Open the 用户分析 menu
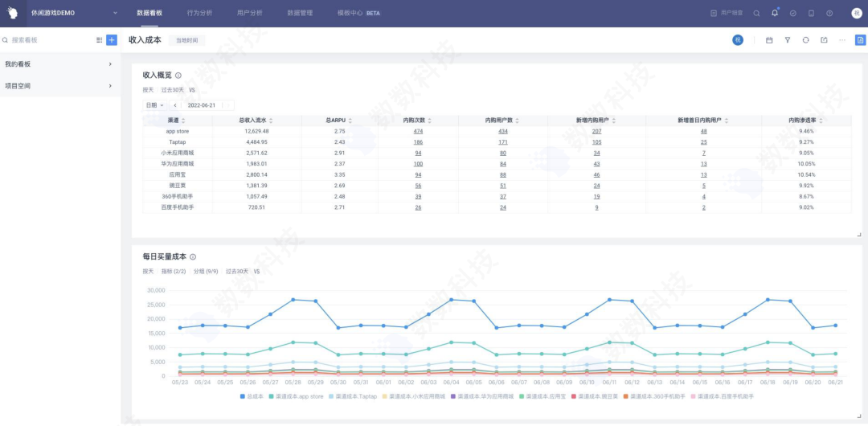This screenshot has height=426, width=868. point(250,13)
